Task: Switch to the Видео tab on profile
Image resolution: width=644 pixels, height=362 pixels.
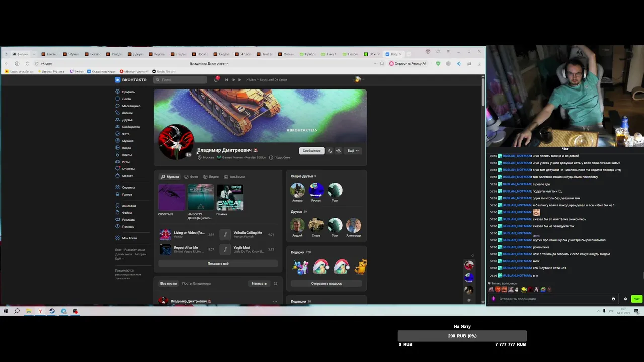Action: tap(211, 177)
